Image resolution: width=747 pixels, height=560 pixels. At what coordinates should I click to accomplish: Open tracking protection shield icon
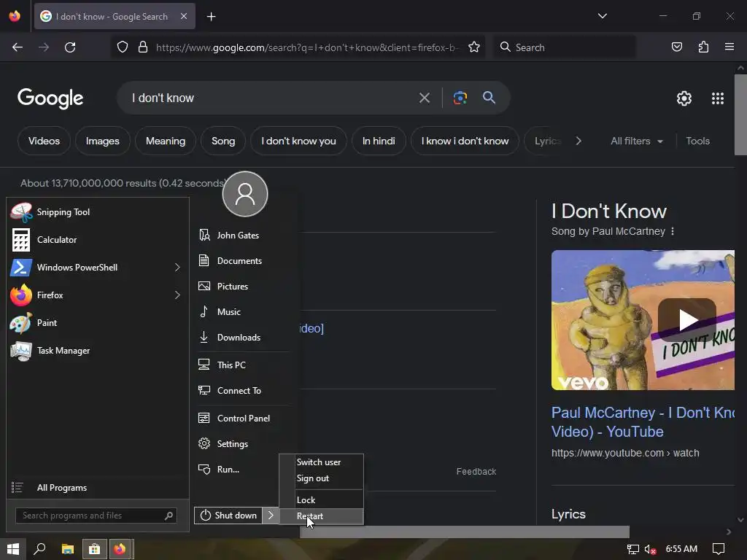[x=123, y=47]
